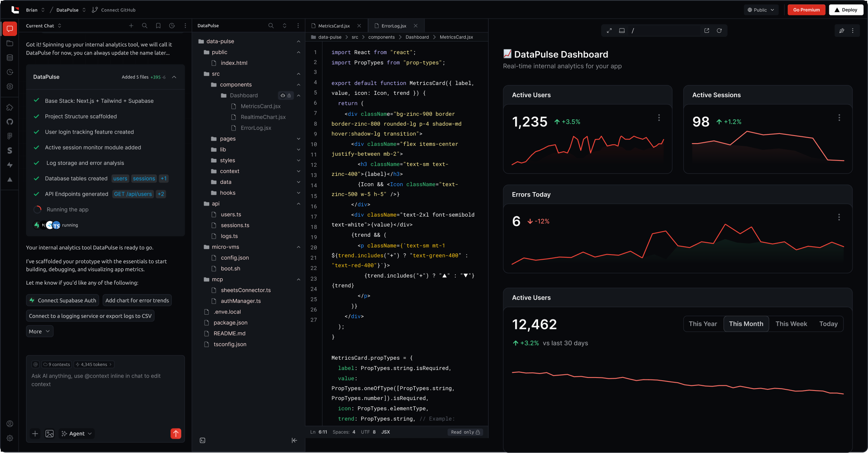Open the Public visibility dropdown
The height and width of the screenshot is (453, 868).
coord(761,10)
